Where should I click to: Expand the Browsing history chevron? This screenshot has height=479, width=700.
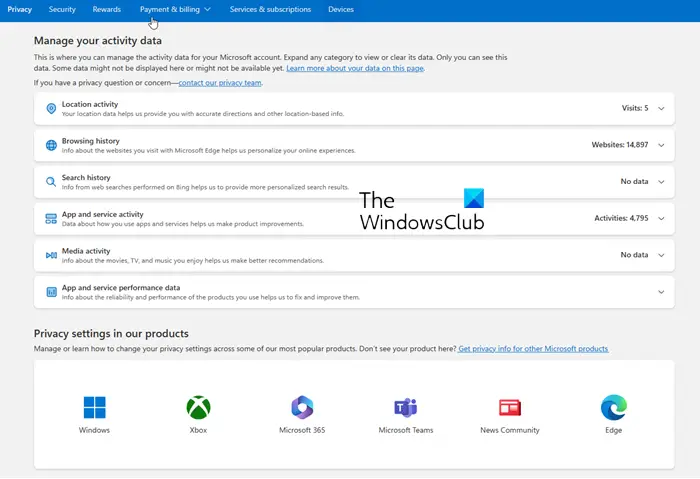(661, 145)
